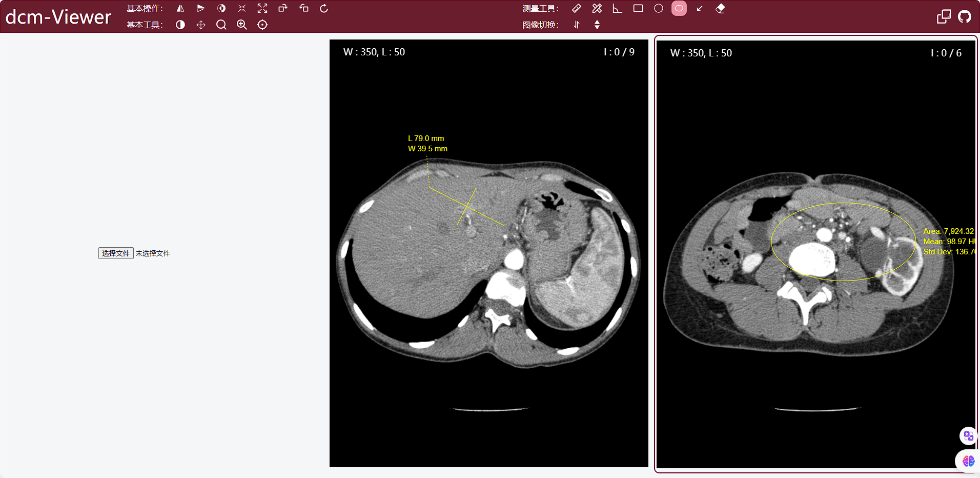Click the 基本工具 label
Image resolution: width=980 pixels, height=478 pixels.
coord(145,25)
